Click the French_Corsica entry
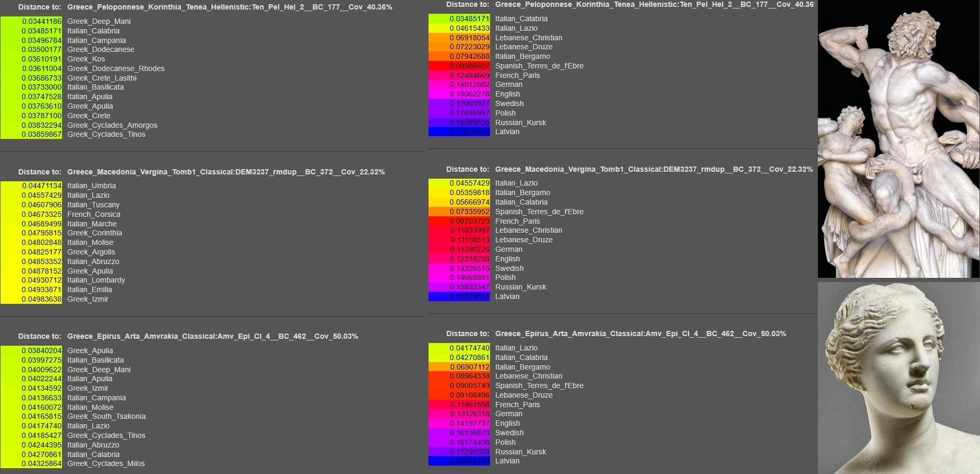This screenshot has height=474, width=980. (94, 214)
